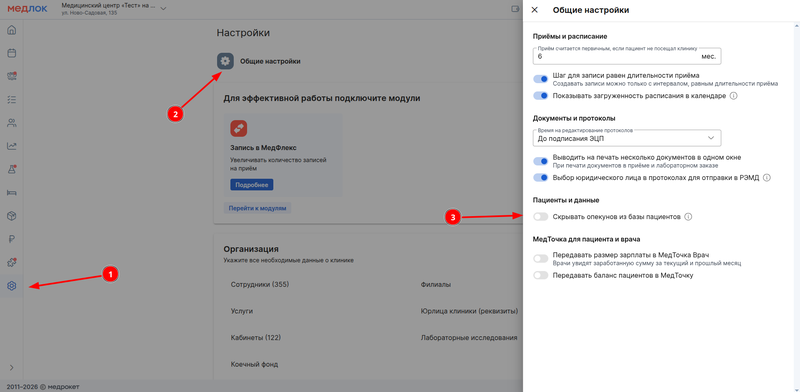Click the clinic name Медицинский центр «Тест»
Viewport: 800px width, 392px height.
click(x=108, y=6)
